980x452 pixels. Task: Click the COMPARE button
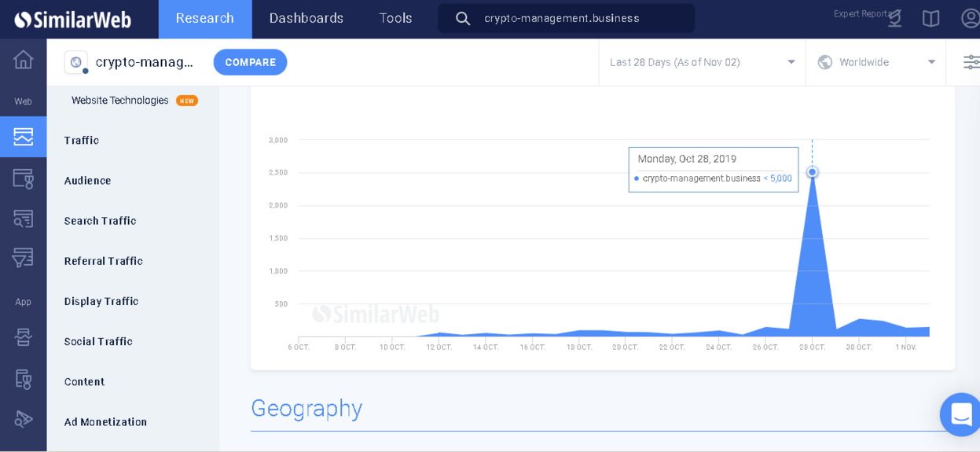(250, 62)
